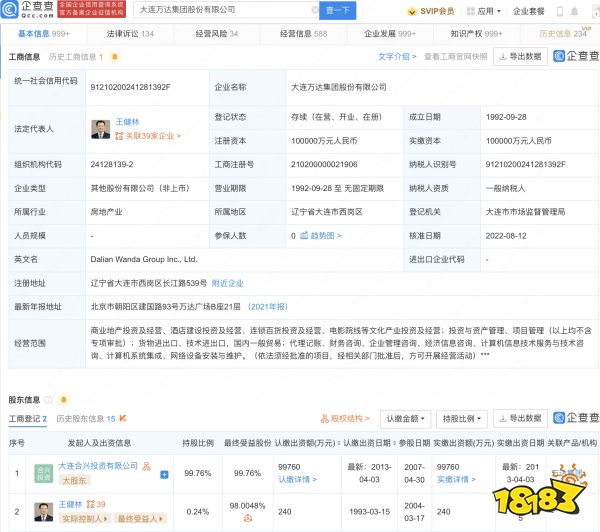Click 导出数据 button in 工商信息 section
The height and width of the screenshot is (532, 600).
tap(520, 57)
